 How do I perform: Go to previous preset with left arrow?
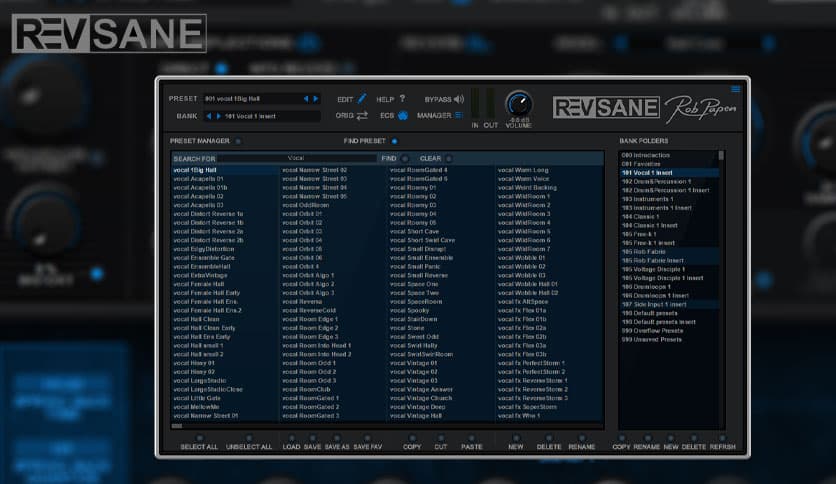pos(306,99)
